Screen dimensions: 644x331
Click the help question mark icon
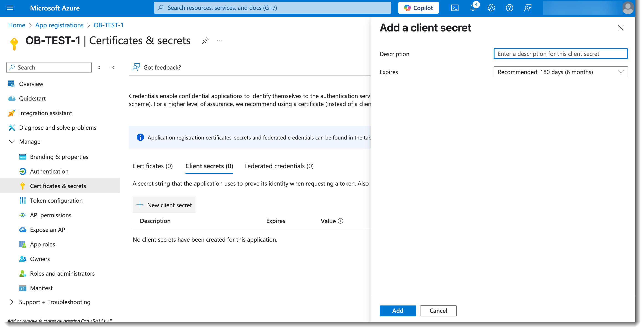(x=509, y=8)
